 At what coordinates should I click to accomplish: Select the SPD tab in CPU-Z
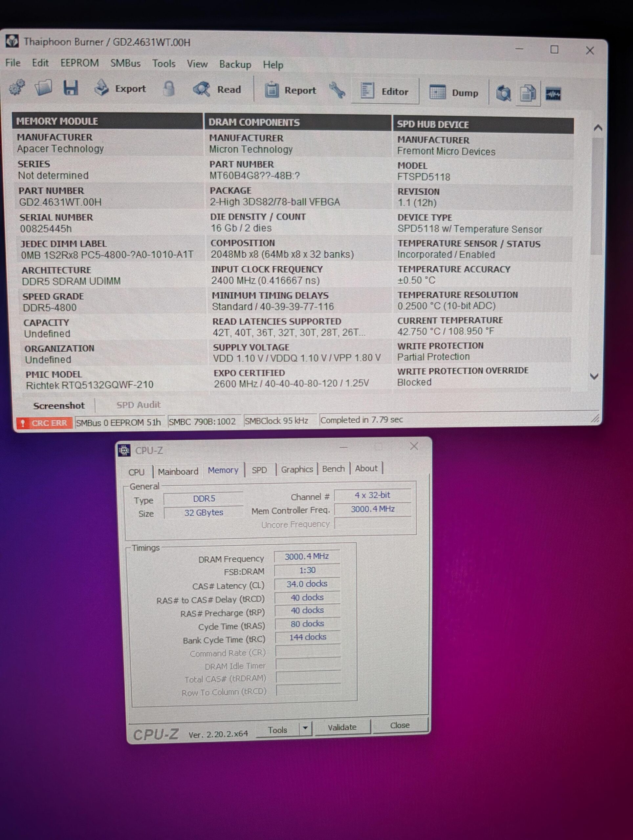259,470
